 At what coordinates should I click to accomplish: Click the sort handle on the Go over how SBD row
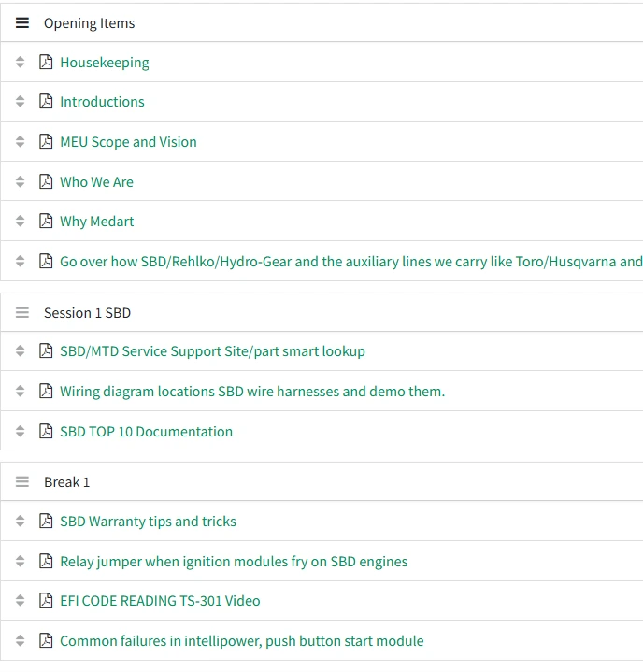[21, 261]
